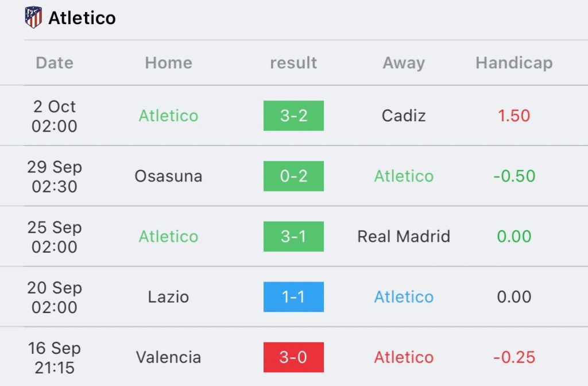Click the result column header

coord(293,63)
